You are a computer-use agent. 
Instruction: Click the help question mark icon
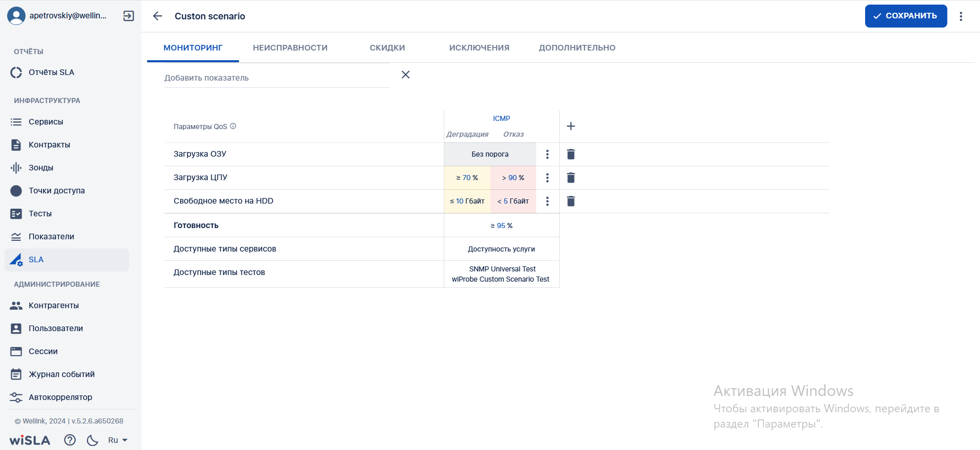70,440
